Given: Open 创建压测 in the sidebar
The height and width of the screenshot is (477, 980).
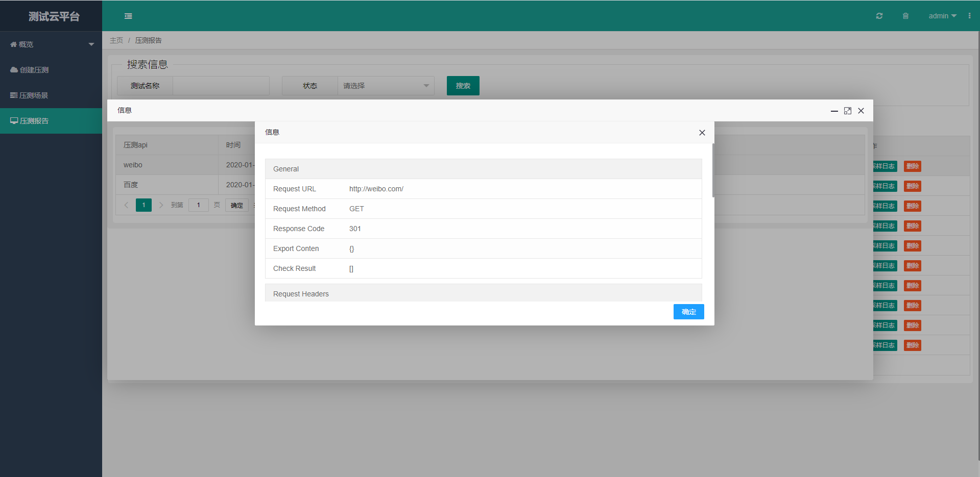Looking at the screenshot, I should tap(51, 70).
